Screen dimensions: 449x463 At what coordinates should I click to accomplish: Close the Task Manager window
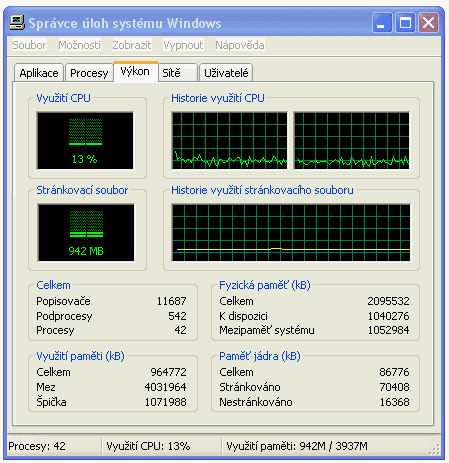click(428, 23)
